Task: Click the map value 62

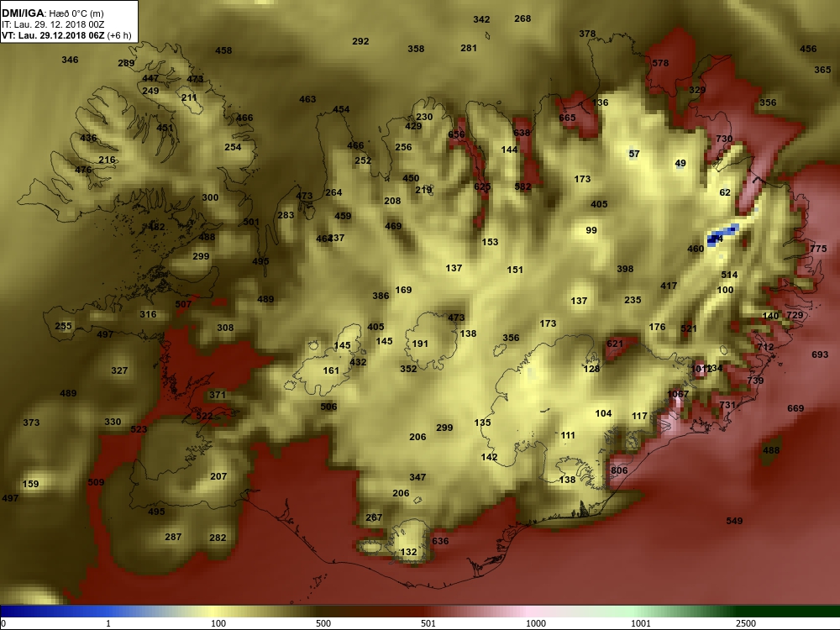Action: (x=725, y=192)
